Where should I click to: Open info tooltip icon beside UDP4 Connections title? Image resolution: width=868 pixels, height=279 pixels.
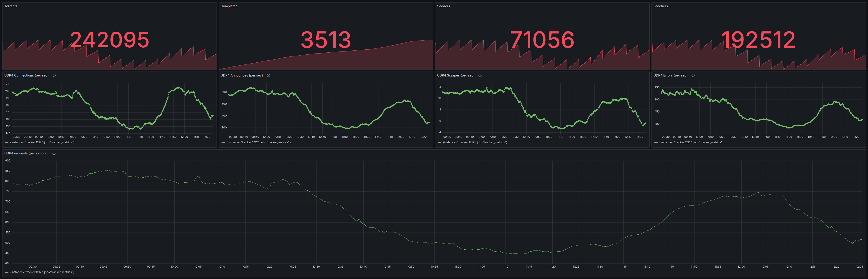pos(54,75)
